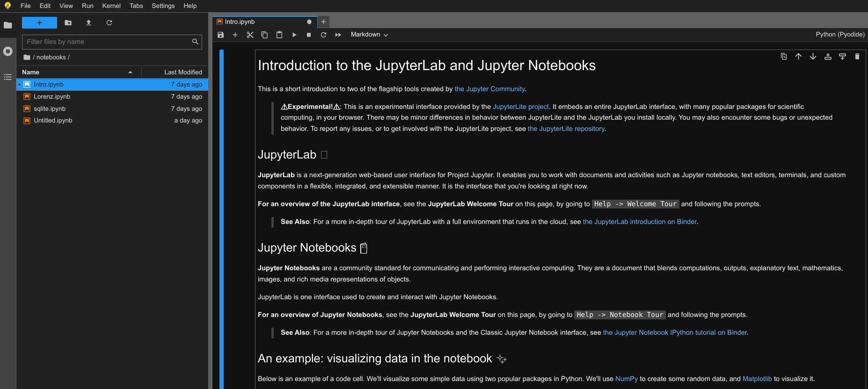This screenshot has width=868, height=389.
Task: Create a new folder in file browser
Action: 68,22
